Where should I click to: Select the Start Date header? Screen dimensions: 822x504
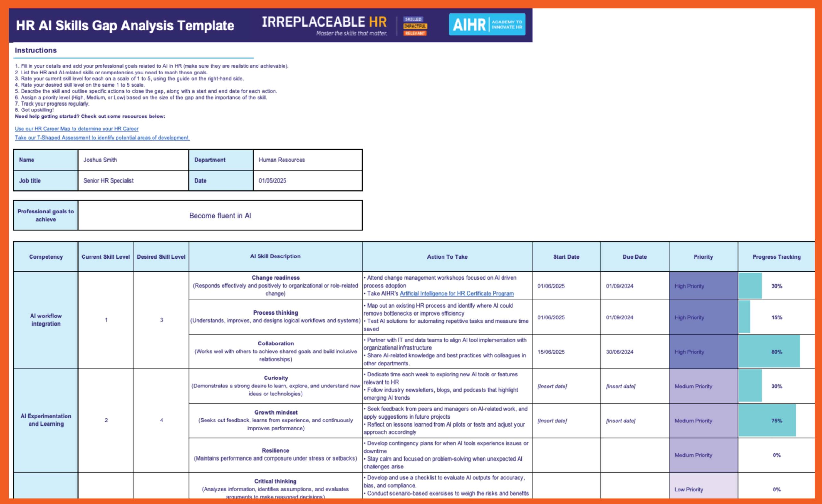(x=566, y=257)
